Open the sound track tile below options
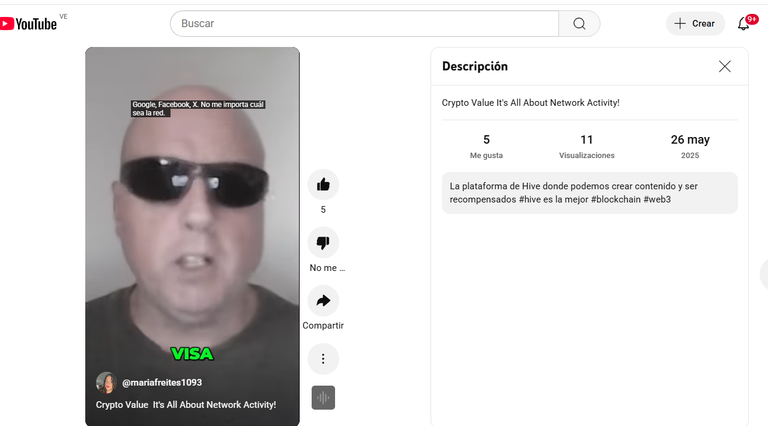Viewport: 768px width, 426px height. [x=323, y=398]
